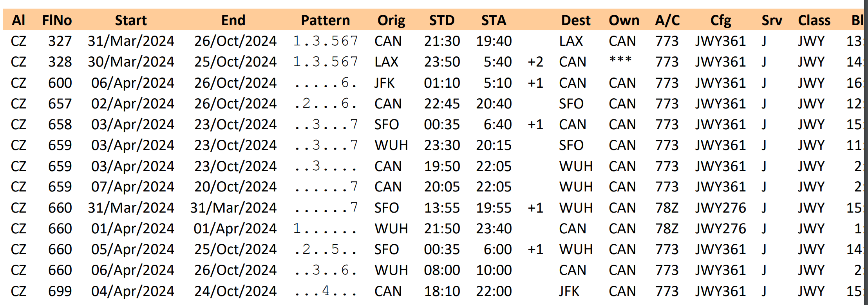Click the FlNo column header

(x=57, y=20)
